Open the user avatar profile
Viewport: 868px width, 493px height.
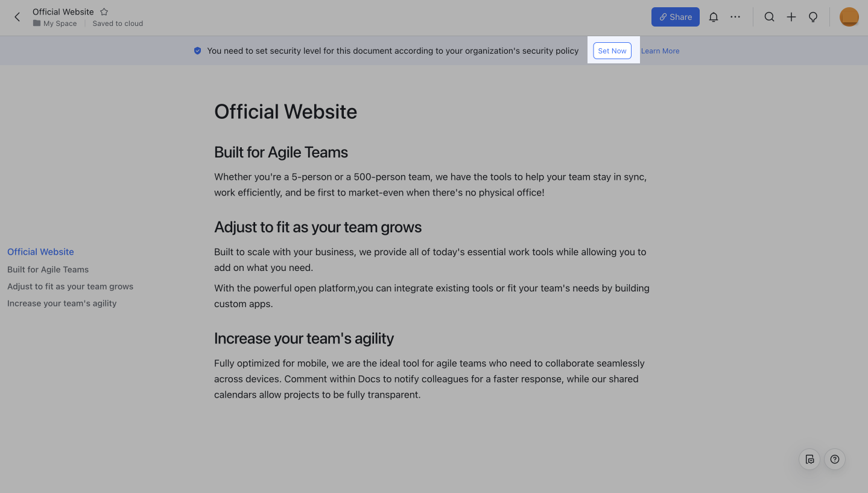[849, 17]
